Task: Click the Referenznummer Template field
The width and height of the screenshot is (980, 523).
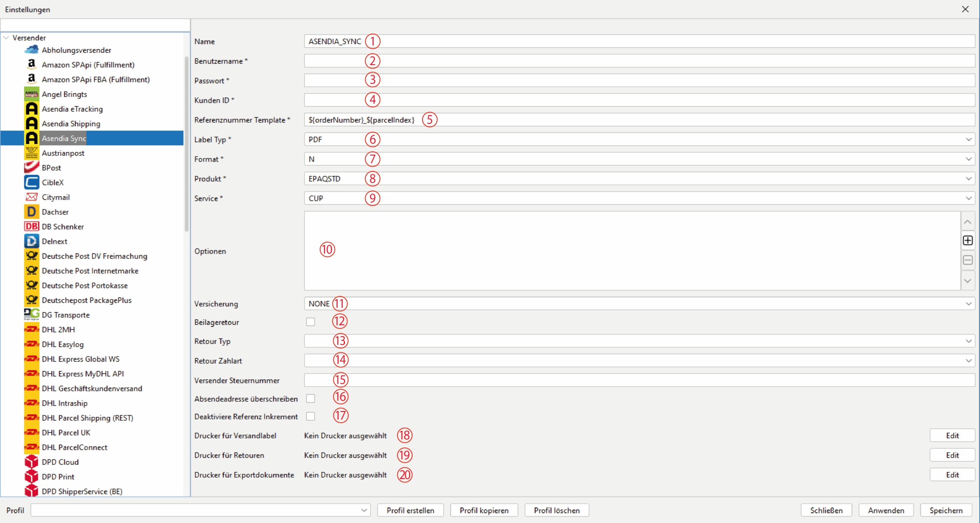Action: click(x=639, y=120)
